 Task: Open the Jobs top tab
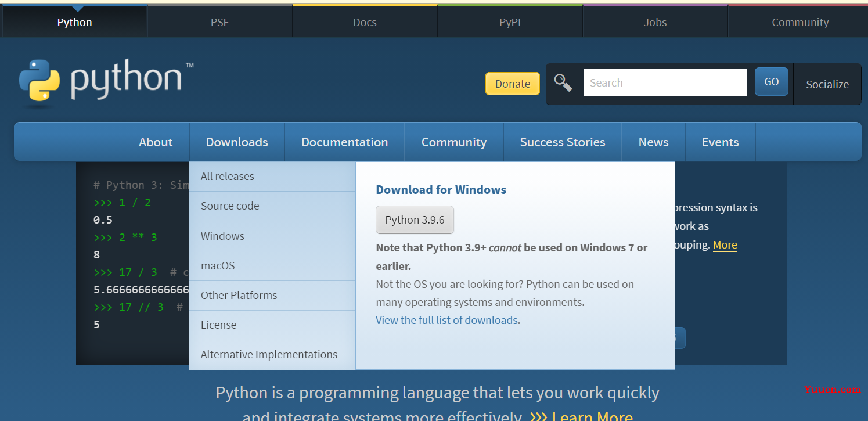655,22
